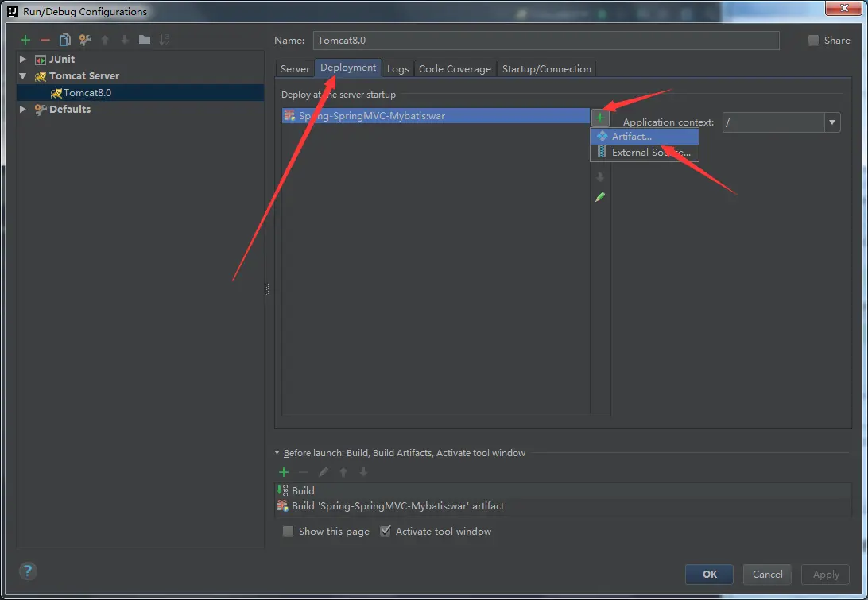The image size is (868, 600).
Task: Click the green plus to add deployment
Action: (600, 118)
